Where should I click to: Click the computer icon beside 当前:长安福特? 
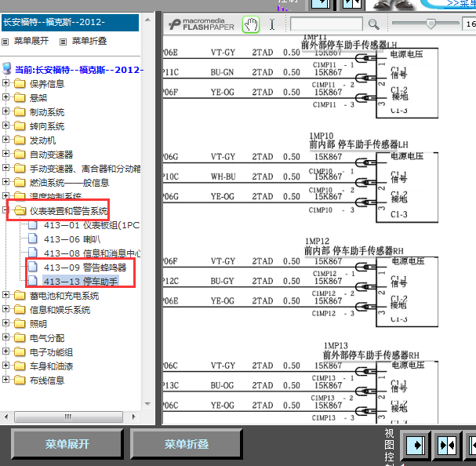[7, 69]
